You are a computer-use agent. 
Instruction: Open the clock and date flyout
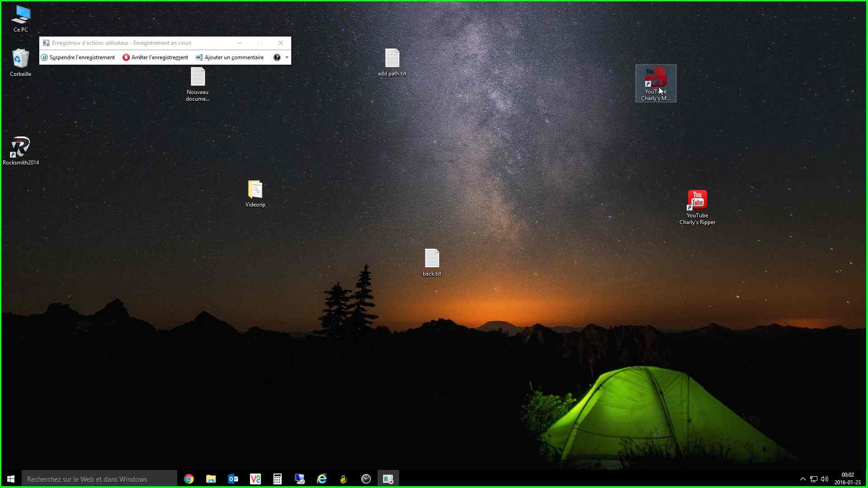point(848,479)
